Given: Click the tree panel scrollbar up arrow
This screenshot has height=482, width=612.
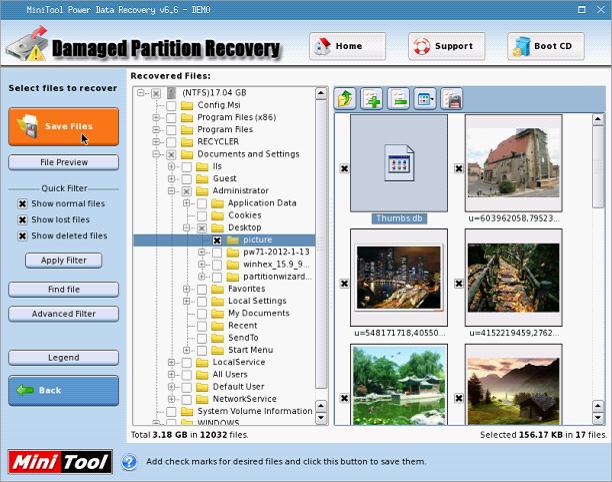Looking at the screenshot, I should click(x=321, y=93).
